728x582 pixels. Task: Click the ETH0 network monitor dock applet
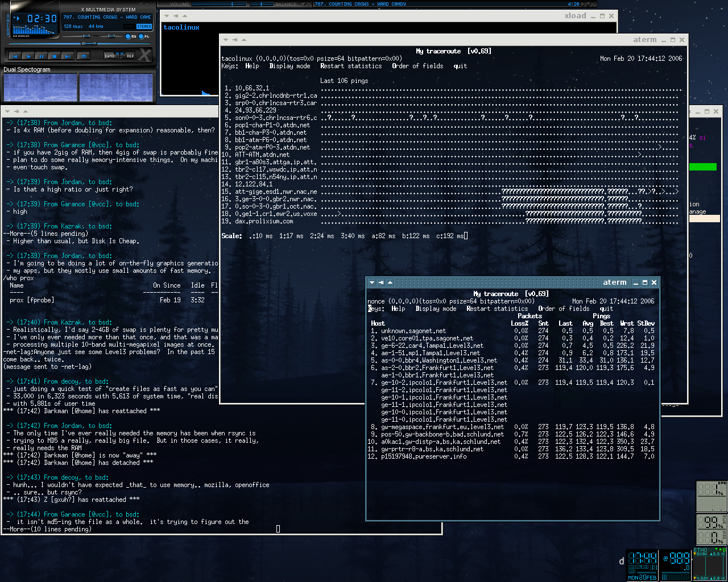(709, 565)
